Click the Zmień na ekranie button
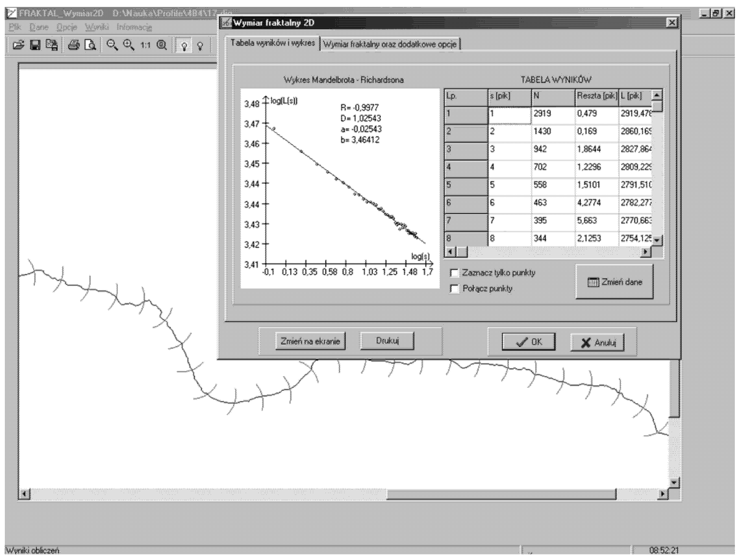Image resolution: width=741 pixels, height=560 pixels. pyautogui.click(x=310, y=342)
